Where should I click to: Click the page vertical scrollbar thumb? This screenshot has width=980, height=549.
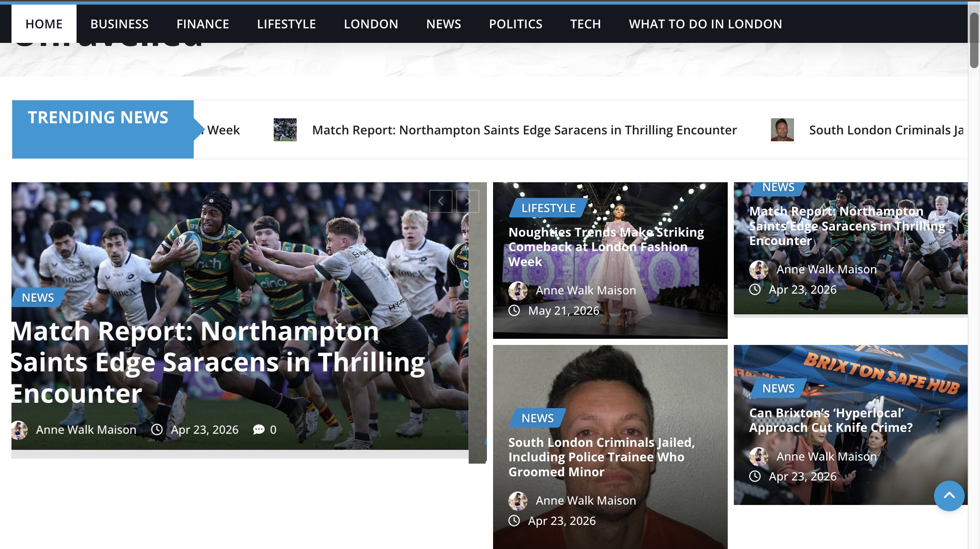tap(974, 40)
